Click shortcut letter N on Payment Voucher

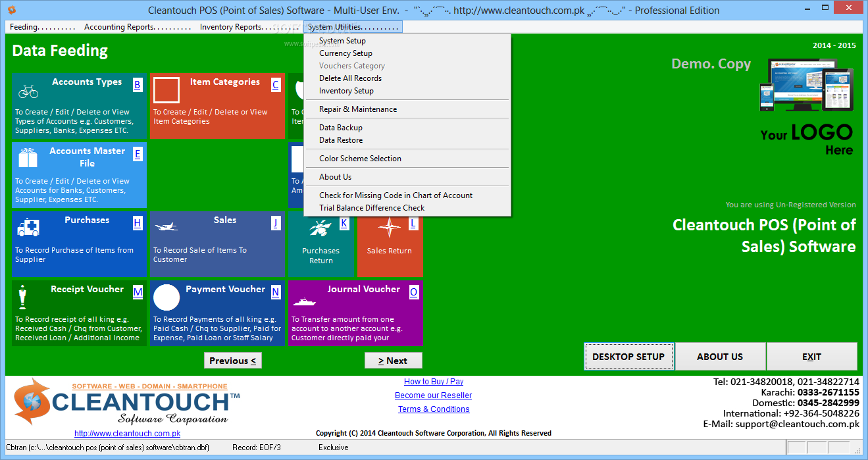tap(276, 292)
